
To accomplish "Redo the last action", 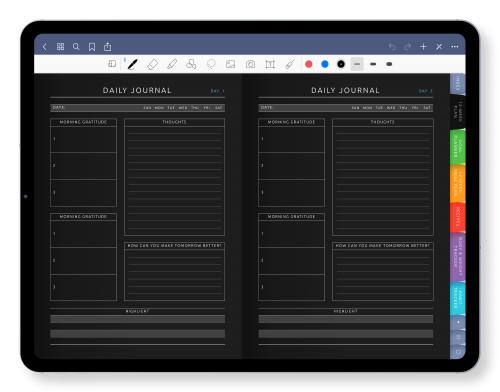I will tap(407, 47).
